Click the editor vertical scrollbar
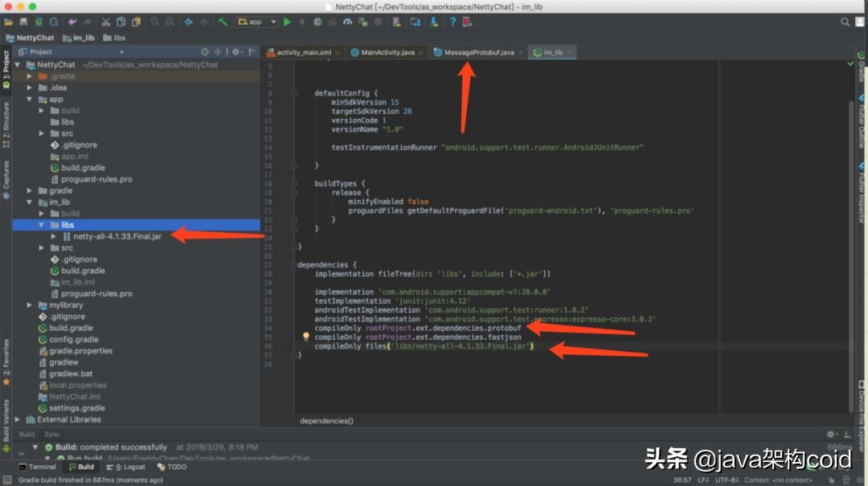 [x=851, y=256]
